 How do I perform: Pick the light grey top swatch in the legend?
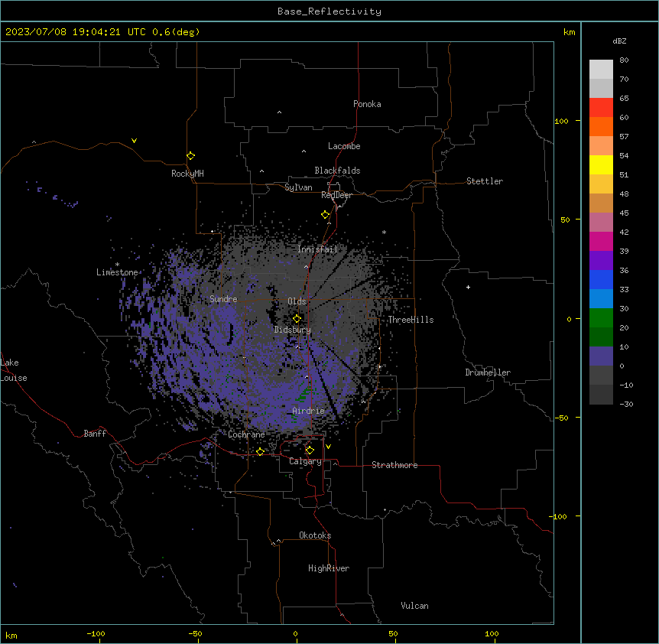pos(601,70)
